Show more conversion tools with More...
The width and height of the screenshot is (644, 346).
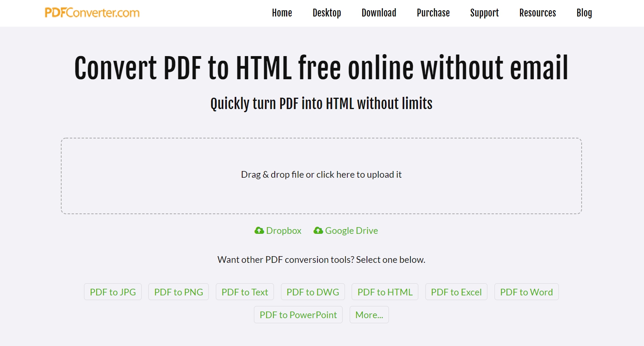pyautogui.click(x=369, y=315)
